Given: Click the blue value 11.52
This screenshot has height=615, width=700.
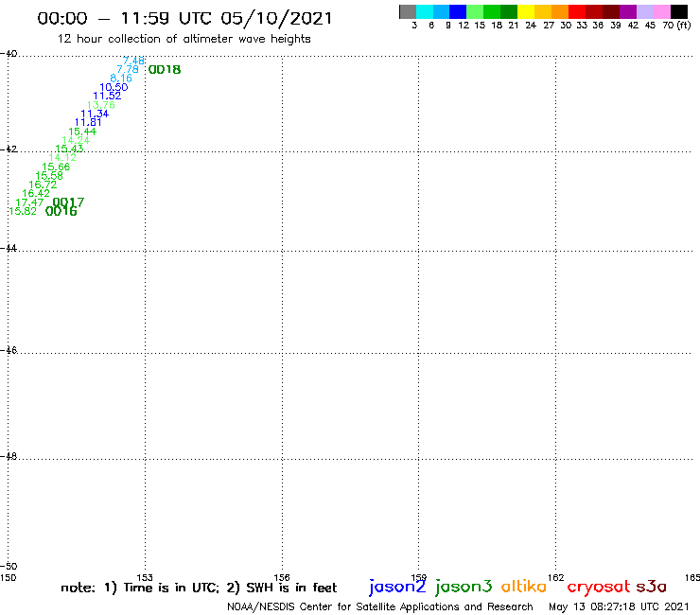Looking at the screenshot, I should click(107, 96).
